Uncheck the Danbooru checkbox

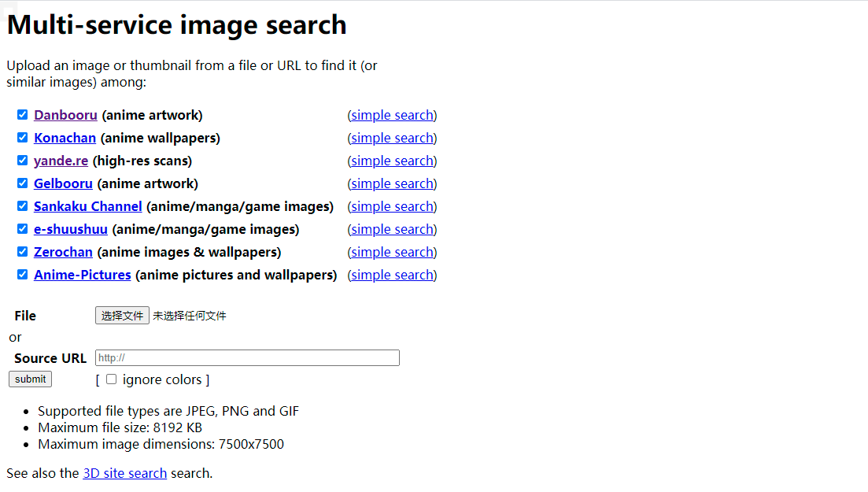click(22, 115)
